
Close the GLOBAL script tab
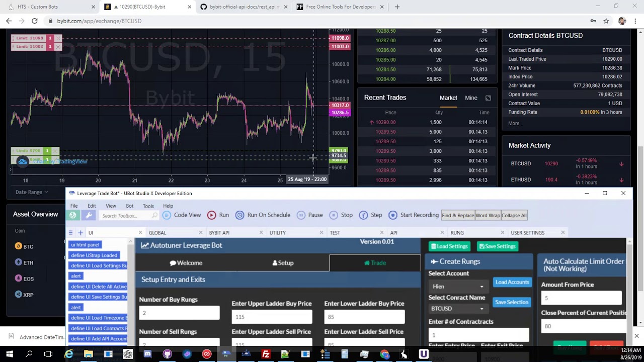click(x=201, y=233)
